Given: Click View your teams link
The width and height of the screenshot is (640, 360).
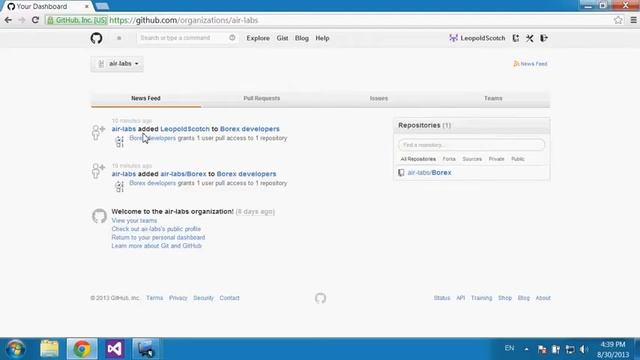Looking at the screenshot, I should point(134,220).
